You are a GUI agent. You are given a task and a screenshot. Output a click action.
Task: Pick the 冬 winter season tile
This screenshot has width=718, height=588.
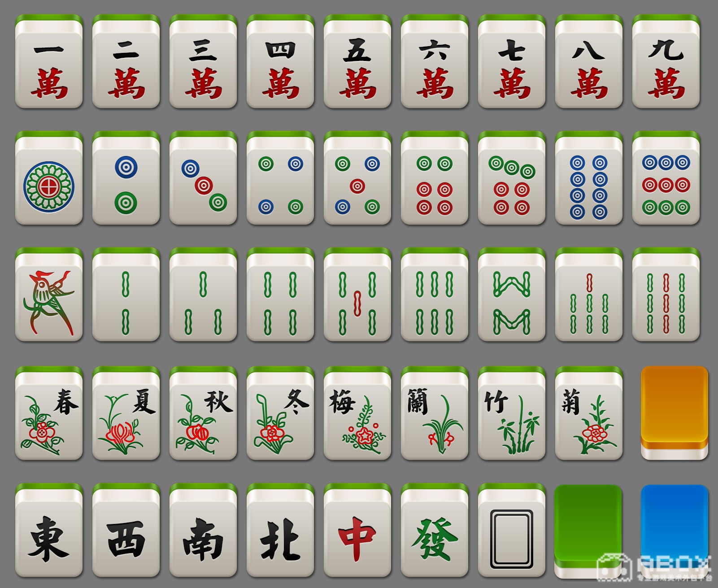(x=280, y=413)
